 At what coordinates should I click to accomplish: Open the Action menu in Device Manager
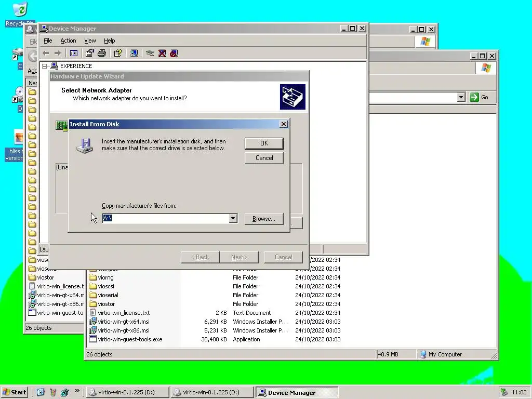pyautogui.click(x=68, y=41)
